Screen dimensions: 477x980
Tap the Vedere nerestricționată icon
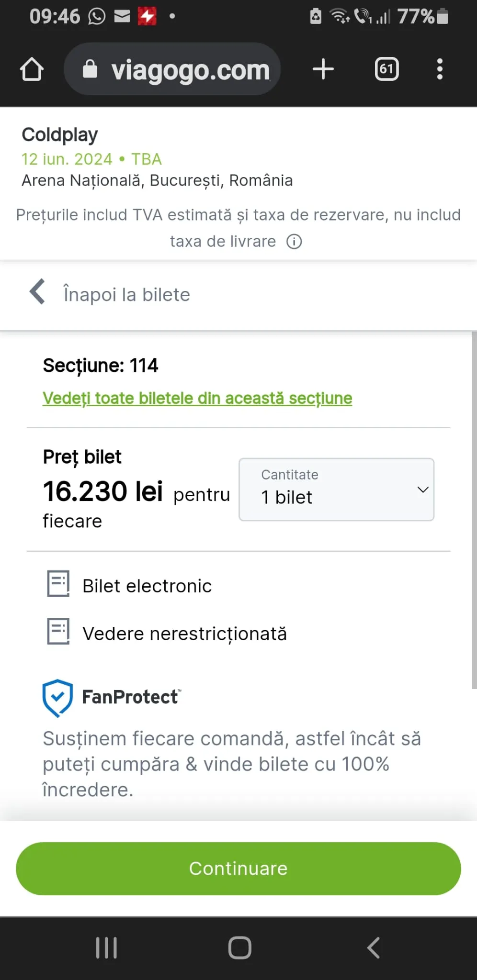(58, 632)
